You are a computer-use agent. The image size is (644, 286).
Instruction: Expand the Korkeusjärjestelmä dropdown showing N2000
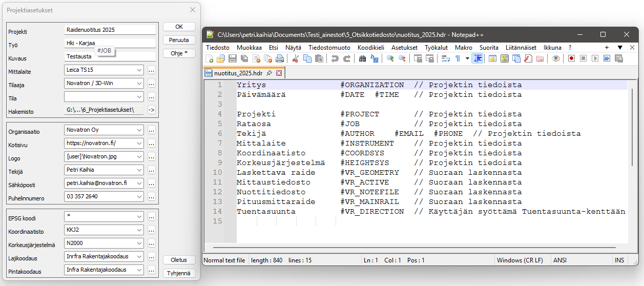coord(139,243)
